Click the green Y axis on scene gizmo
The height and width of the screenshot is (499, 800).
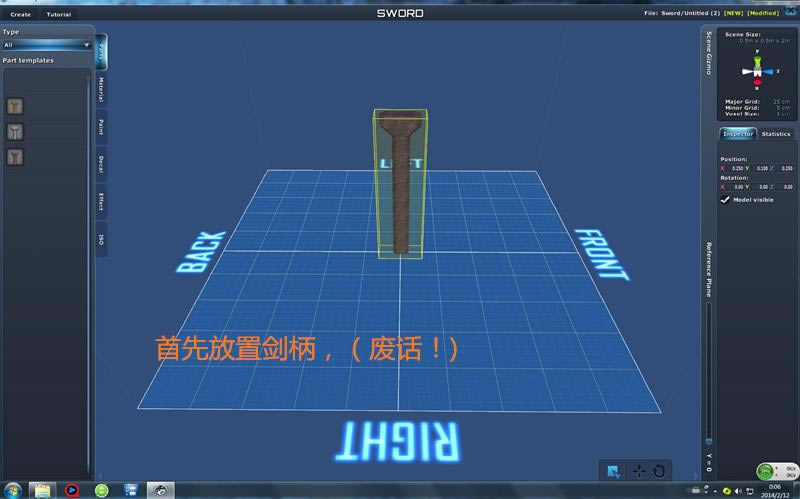(757, 62)
